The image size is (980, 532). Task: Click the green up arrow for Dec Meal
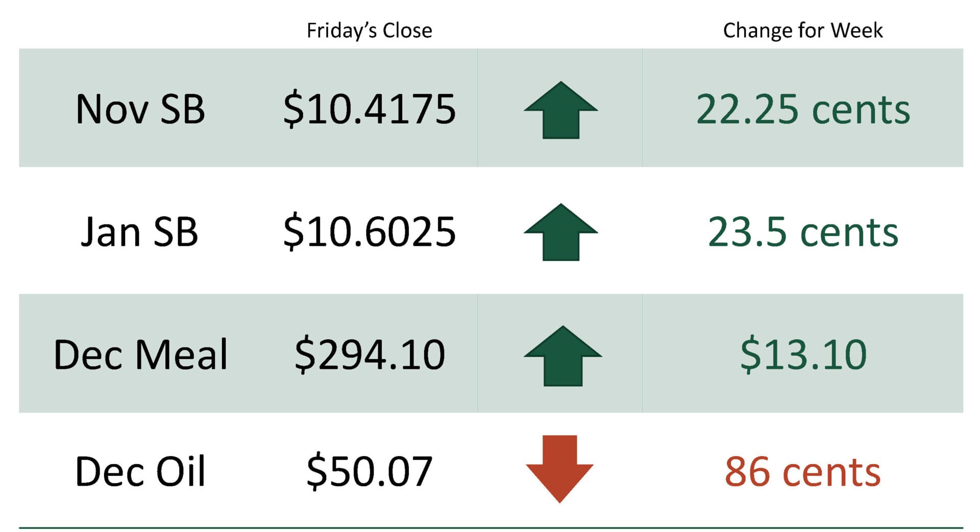(x=562, y=356)
